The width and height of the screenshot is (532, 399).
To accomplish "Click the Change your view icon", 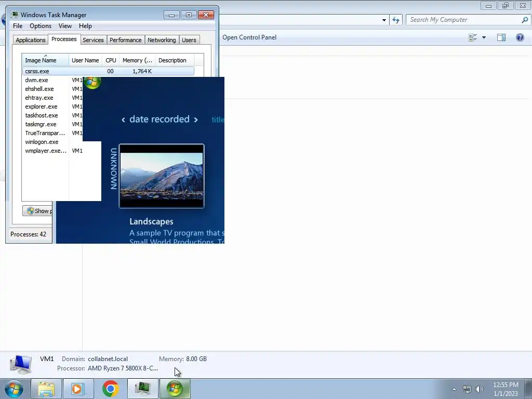I will point(473,37).
